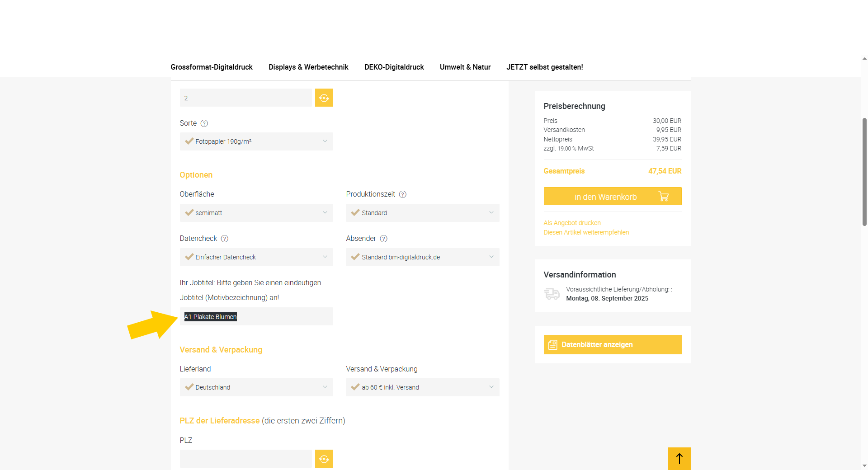Click the shopping cart icon in Warenkorb button
The width and height of the screenshot is (868, 470).
pos(663,197)
